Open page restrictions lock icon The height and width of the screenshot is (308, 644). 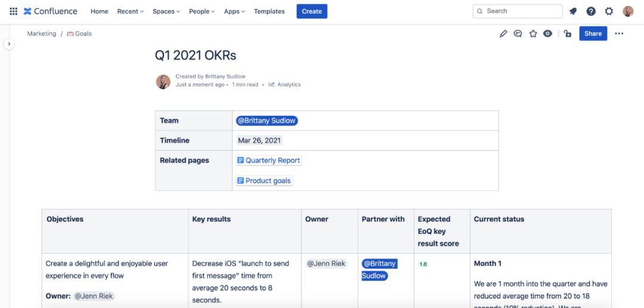pyautogui.click(x=568, y=34)
